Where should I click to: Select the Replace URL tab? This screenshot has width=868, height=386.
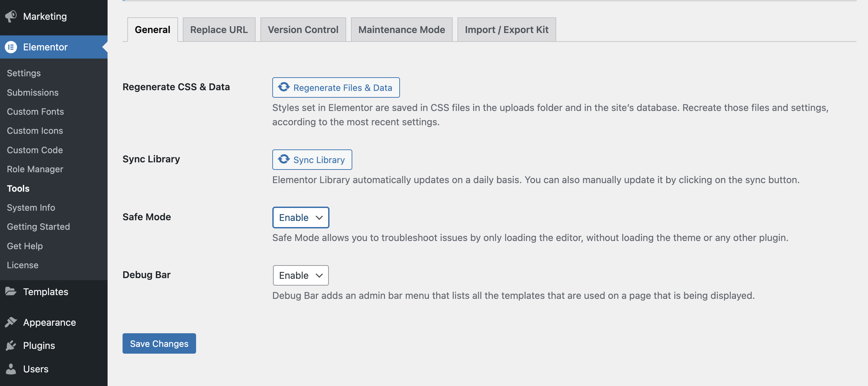coord(219,29)
